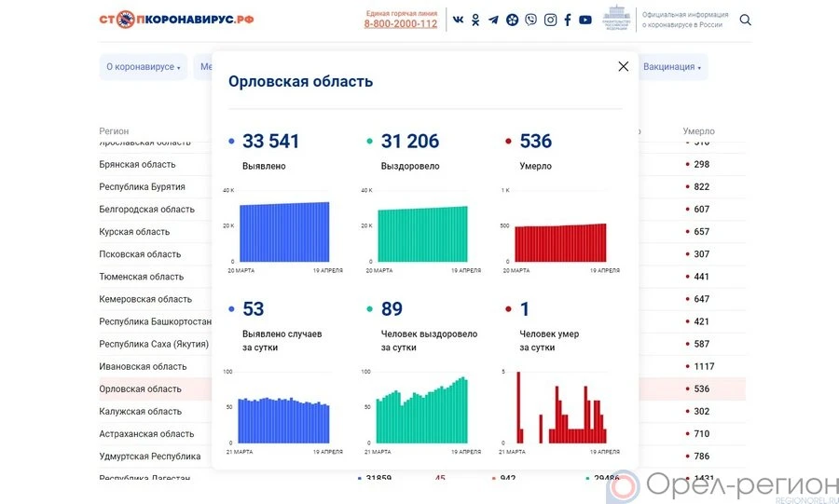Select the Брянская область table row
This screenshot has height=504, width=839.
coord(137,165)
